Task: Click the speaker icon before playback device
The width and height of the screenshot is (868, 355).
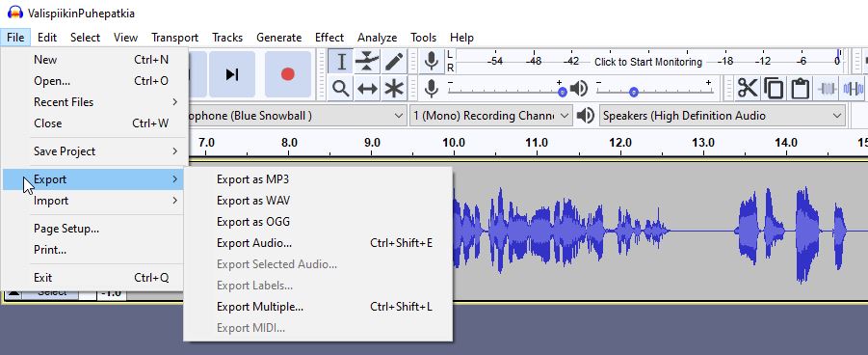Action: (x=585, y=116)
